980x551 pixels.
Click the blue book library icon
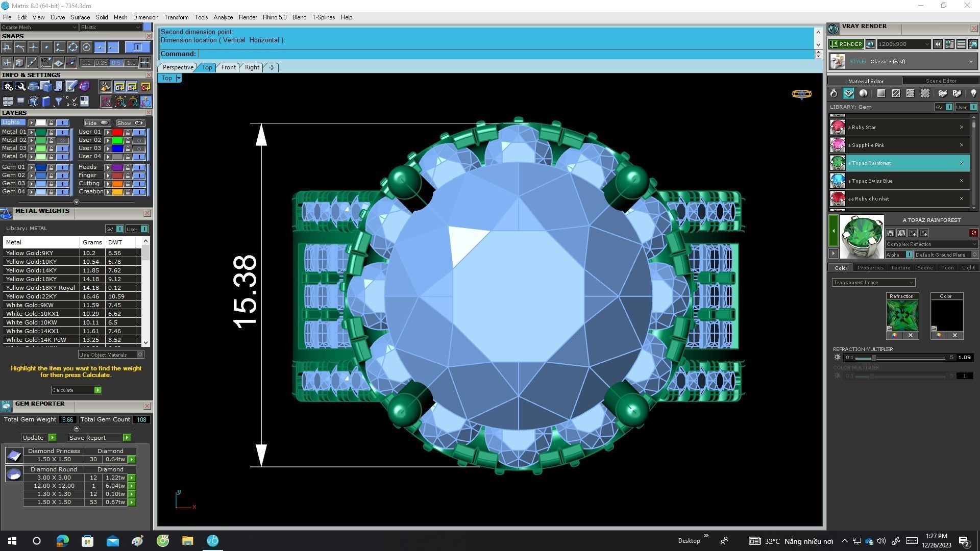pos(45,102)
